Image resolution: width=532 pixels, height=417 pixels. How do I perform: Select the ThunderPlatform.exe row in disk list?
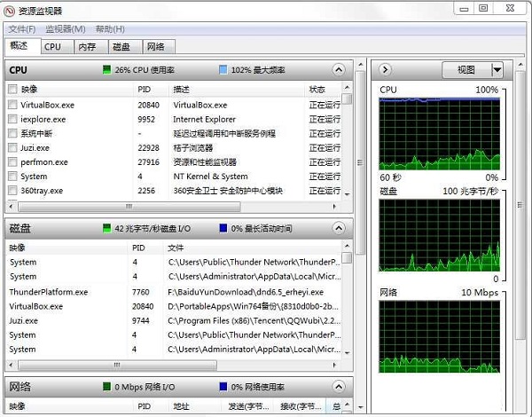49,292
